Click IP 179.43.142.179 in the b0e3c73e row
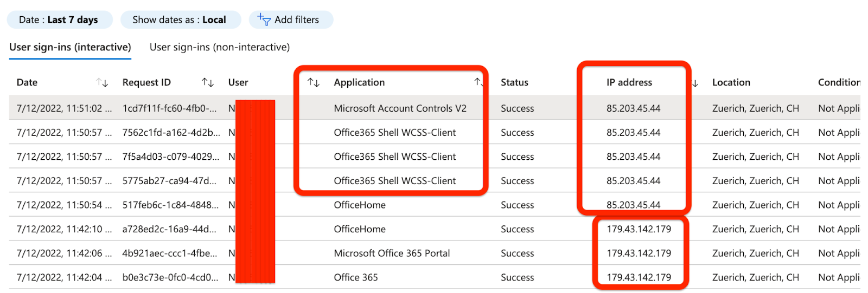 click(639, 277)
